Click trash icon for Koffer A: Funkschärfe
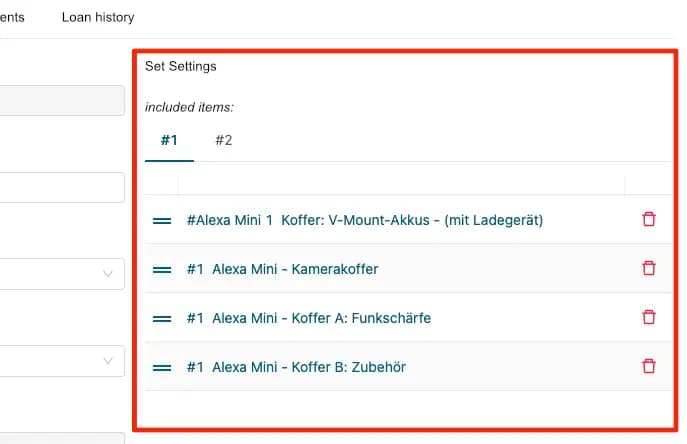This screenshot has width=687, height=444. pos(649,317)
